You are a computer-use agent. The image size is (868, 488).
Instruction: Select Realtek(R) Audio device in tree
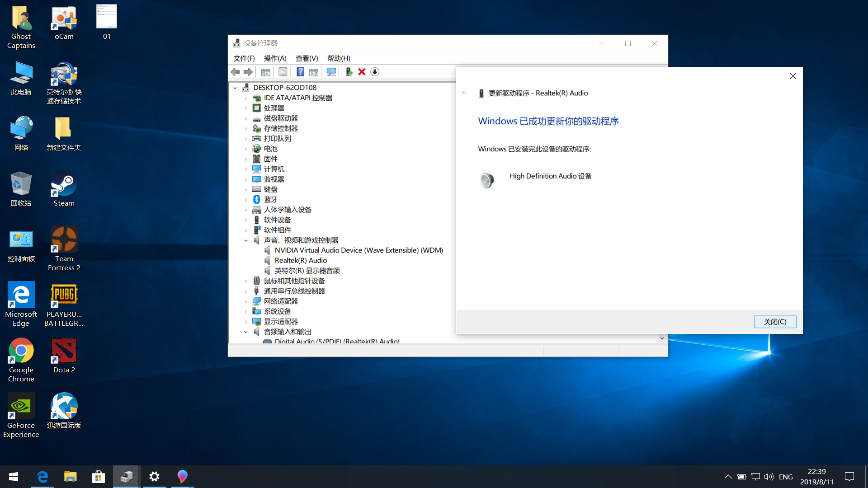pyautogui.click(x=301, y=261)
